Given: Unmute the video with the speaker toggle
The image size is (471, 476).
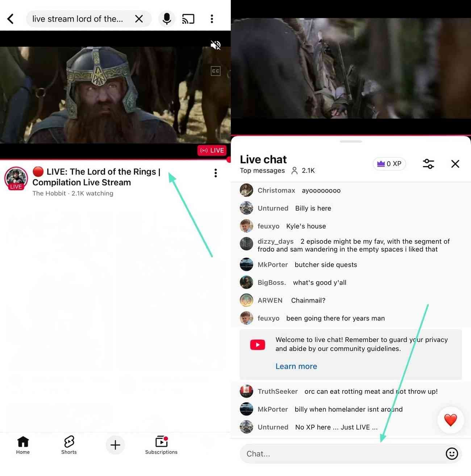Looking at the screenshot, I should 215,45.
